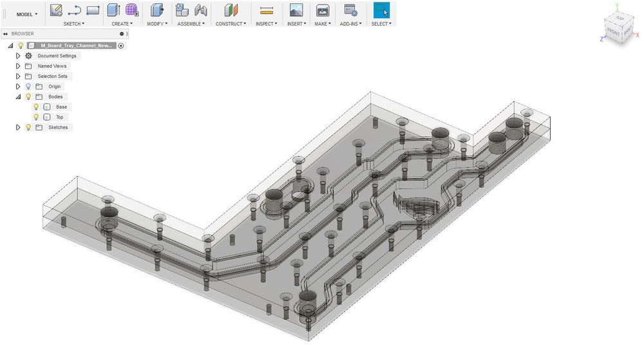Select the Measure tool icon
Screen dimensions: 644x346
point(266,10)
